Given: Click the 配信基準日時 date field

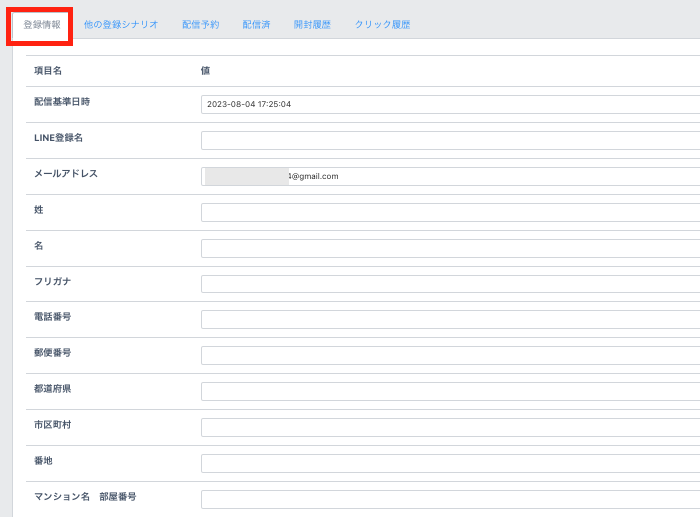Looking at the screenshot, I should coord(450,104).
